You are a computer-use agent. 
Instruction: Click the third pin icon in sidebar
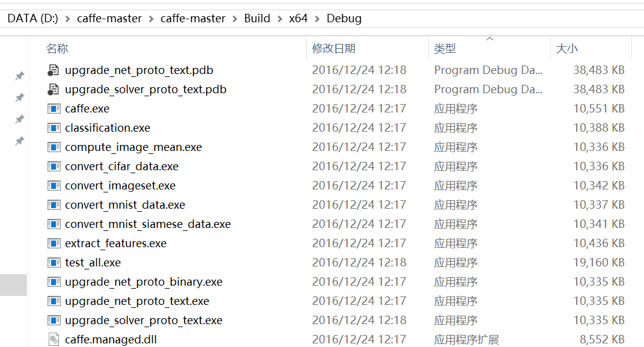(x=19, y=120)
